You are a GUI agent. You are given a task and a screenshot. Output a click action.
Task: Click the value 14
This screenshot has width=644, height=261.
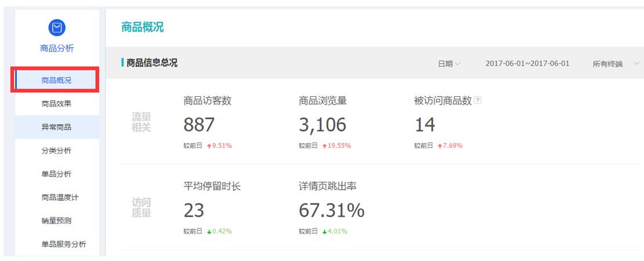point(425,125)
